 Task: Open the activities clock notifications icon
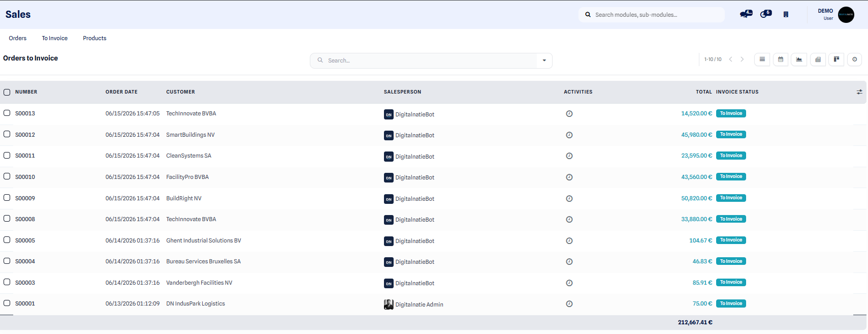[x=765, y=14]
